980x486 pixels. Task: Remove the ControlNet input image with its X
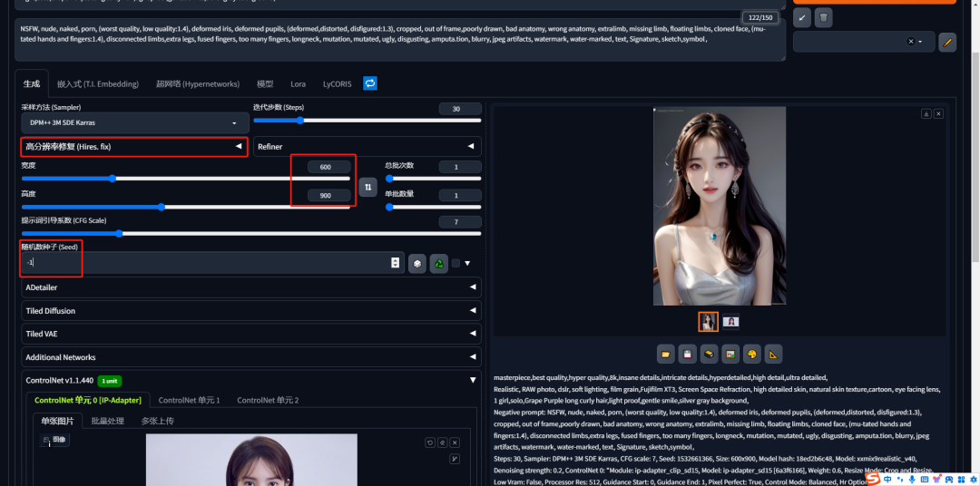coord(455,442)
